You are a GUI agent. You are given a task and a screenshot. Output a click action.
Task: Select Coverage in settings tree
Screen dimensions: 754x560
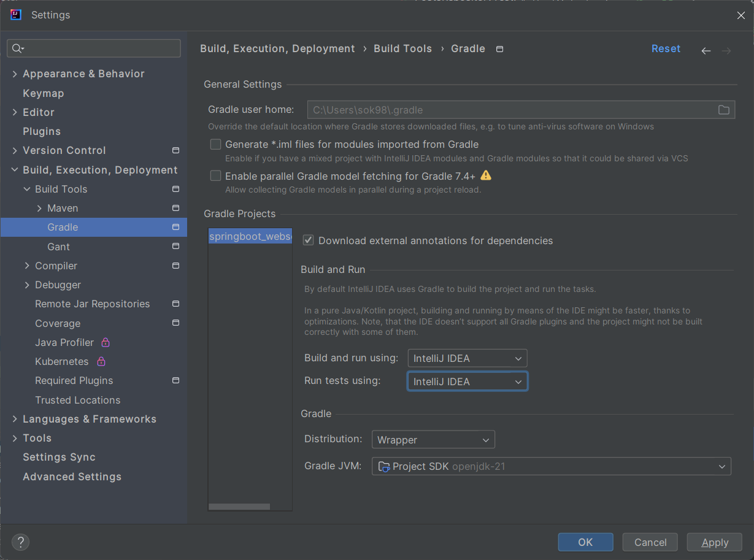point(58,323)
